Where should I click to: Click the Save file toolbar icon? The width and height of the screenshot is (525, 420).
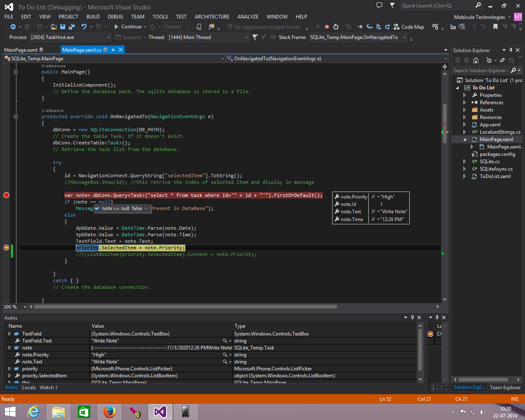[x=63, y=27]
